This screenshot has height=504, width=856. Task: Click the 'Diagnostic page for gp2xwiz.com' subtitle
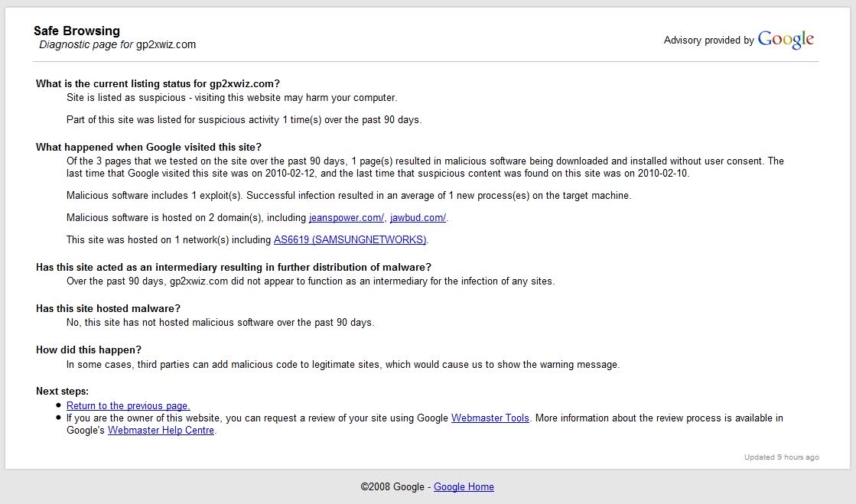point(118,44)
